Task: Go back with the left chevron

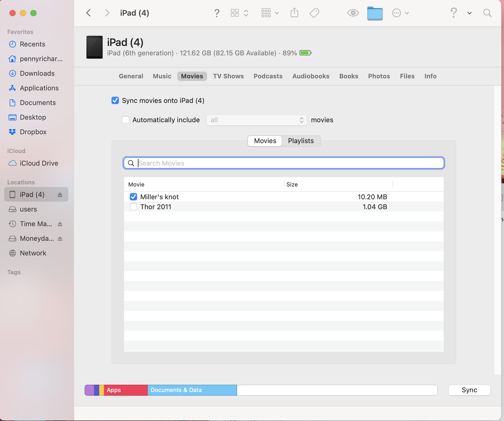Action: (89, 13)
